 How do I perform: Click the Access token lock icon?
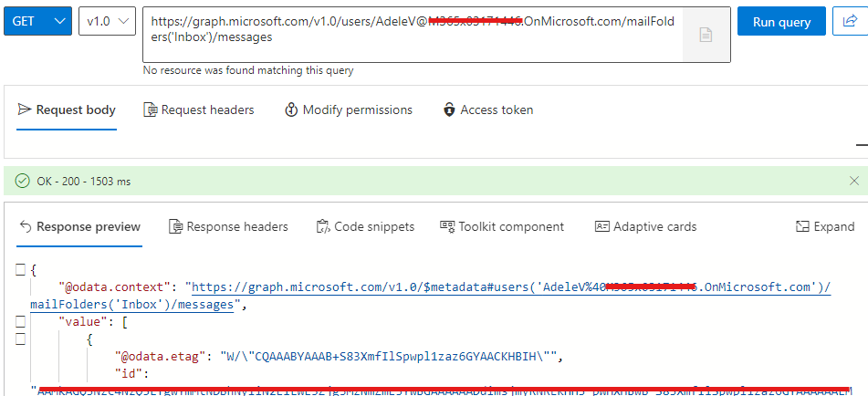(x=449, y=110)
